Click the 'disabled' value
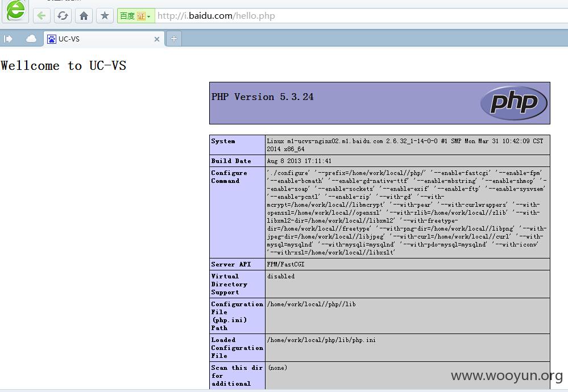 click(281, 276)
